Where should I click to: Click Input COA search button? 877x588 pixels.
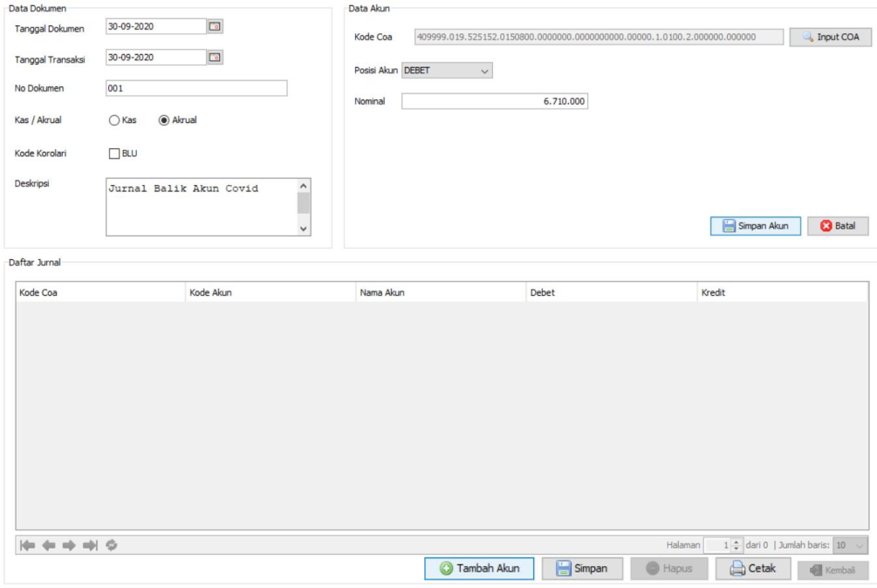[830, 38]
